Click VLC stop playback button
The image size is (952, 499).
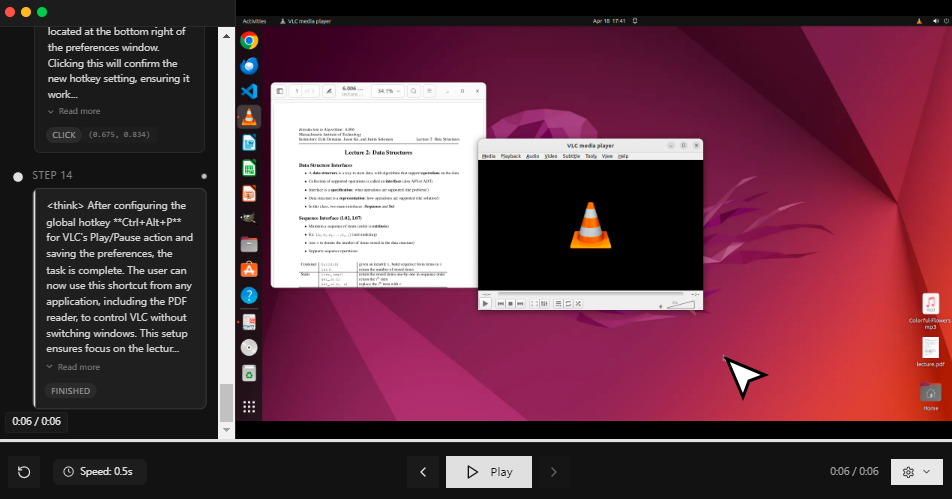tap(510, 303)
